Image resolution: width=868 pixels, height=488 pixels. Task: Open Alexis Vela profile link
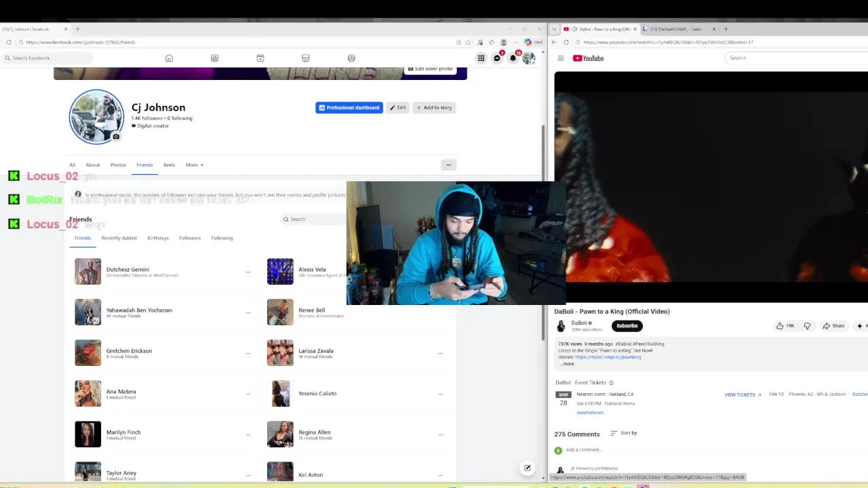click(312, 269)
